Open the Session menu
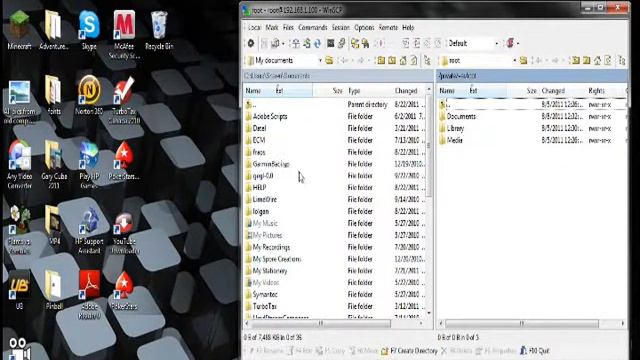The image size is (640, 360). (x=340, y=27)
